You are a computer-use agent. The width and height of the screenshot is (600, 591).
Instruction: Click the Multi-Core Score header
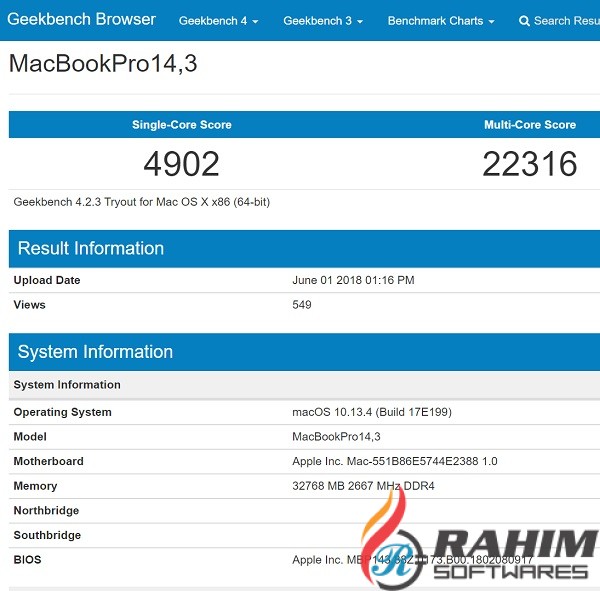(x=530, y=124)
